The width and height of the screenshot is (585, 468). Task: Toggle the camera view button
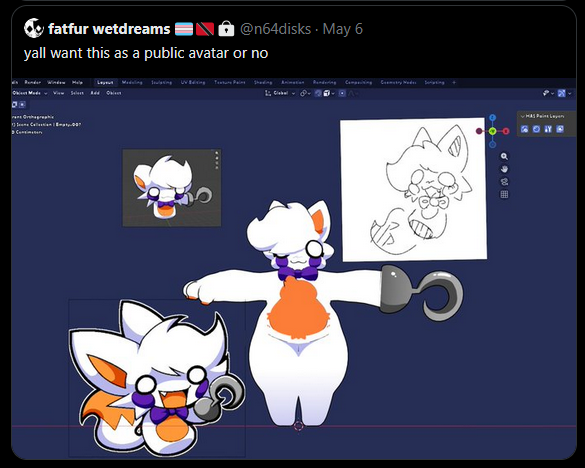(x=504, y=182)
